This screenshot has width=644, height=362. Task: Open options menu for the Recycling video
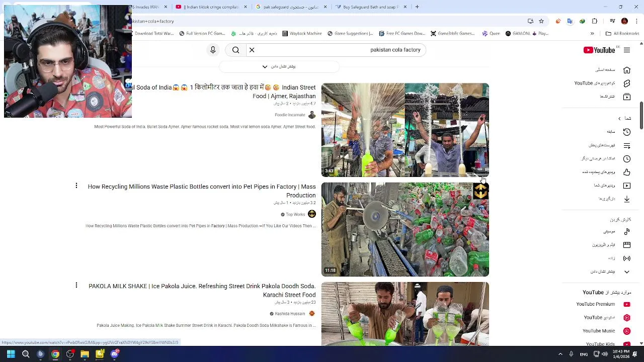coord(76,186)
